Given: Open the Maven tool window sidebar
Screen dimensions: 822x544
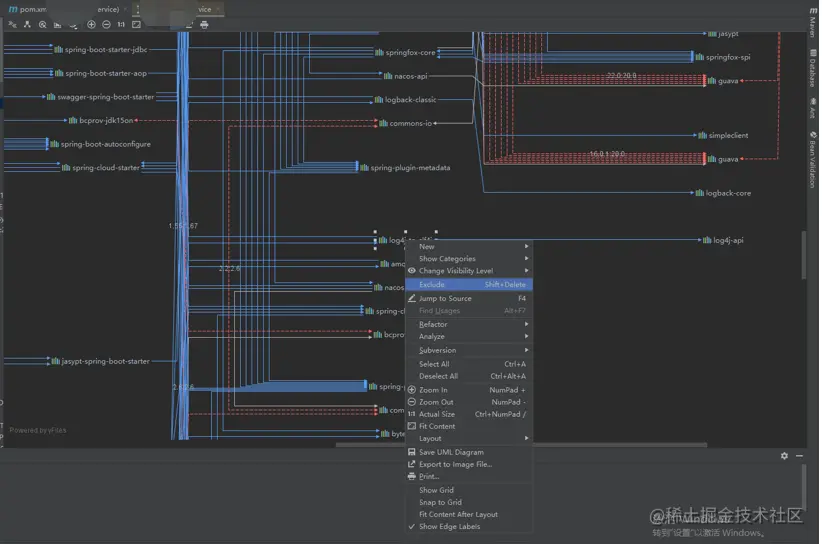Looking at the screenshot, I should click(812, 25).
